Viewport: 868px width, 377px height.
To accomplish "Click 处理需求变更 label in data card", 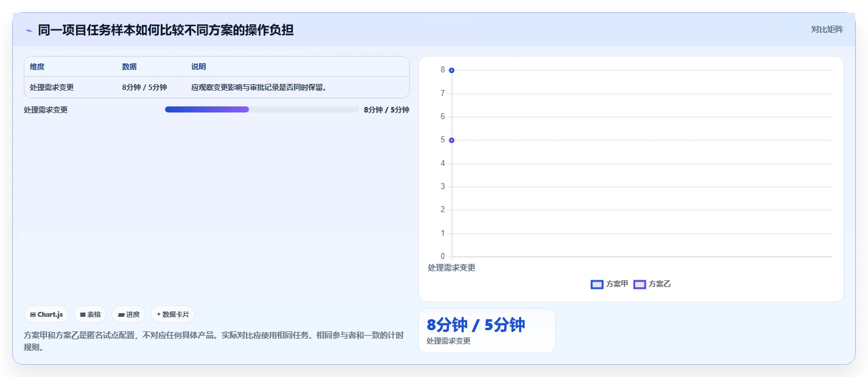I will click(449, 341).
